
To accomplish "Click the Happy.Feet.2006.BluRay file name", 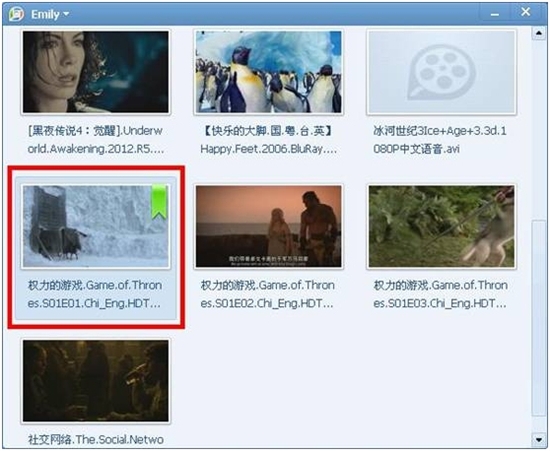I will (268, 140).
